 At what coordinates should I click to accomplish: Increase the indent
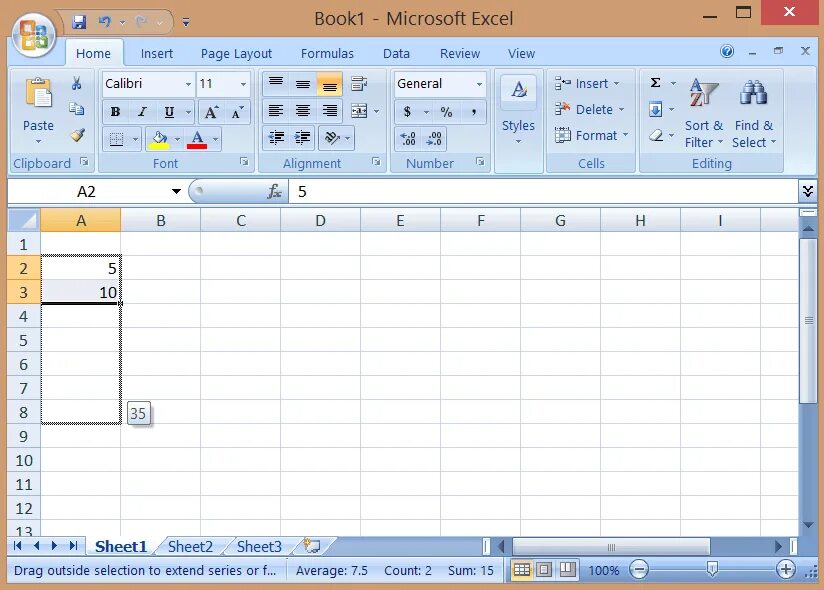point(303,138)
